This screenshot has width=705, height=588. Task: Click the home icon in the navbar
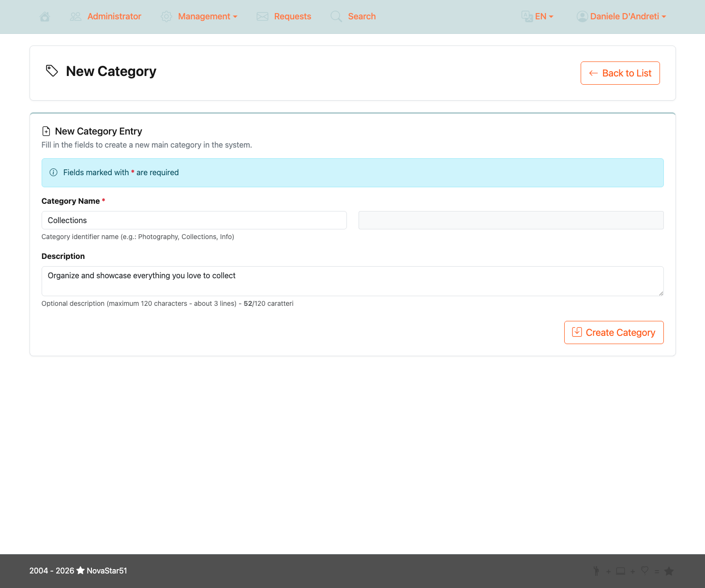45,16
